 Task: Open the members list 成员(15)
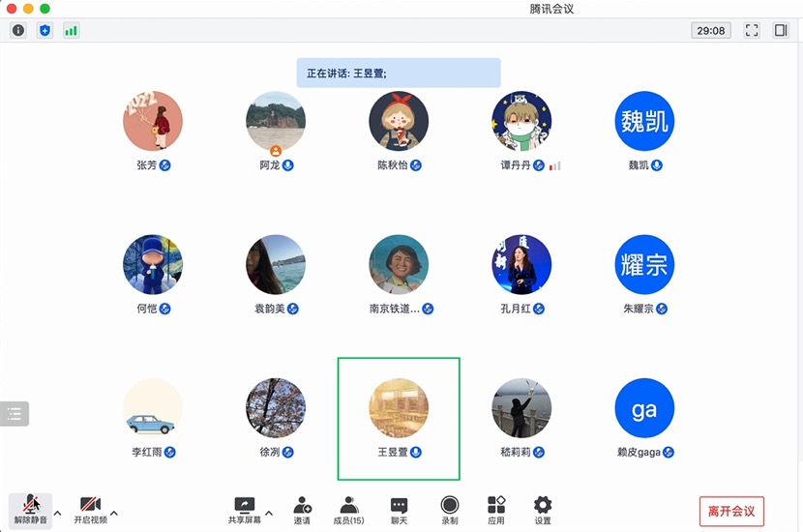click(x=348, y=510)
